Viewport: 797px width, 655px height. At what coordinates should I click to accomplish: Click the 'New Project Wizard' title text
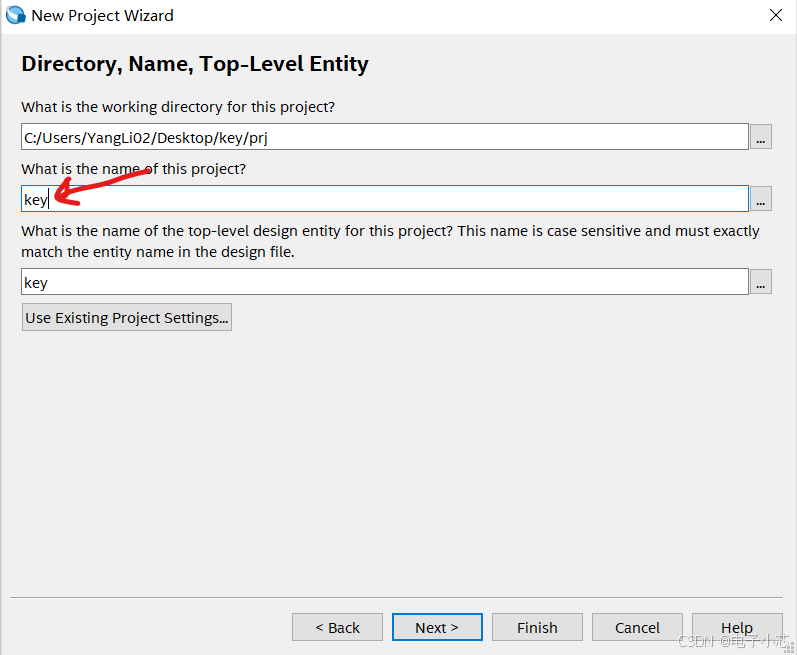(102, 15)
